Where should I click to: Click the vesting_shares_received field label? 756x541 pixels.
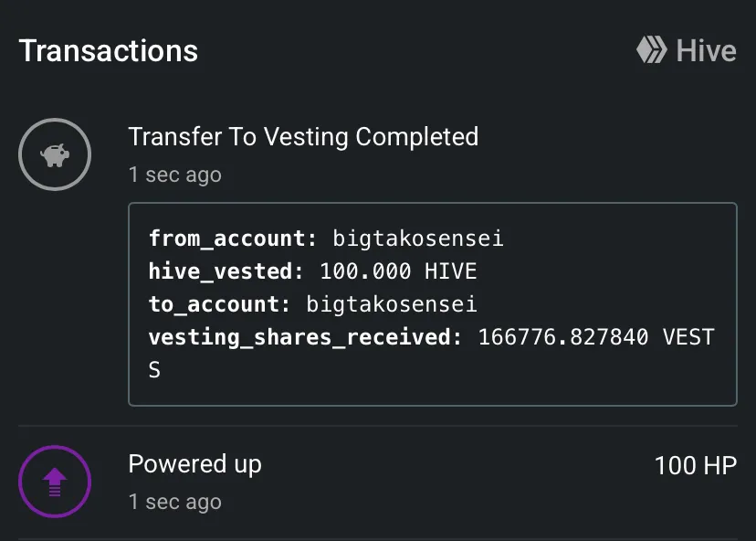coord(305,337)
